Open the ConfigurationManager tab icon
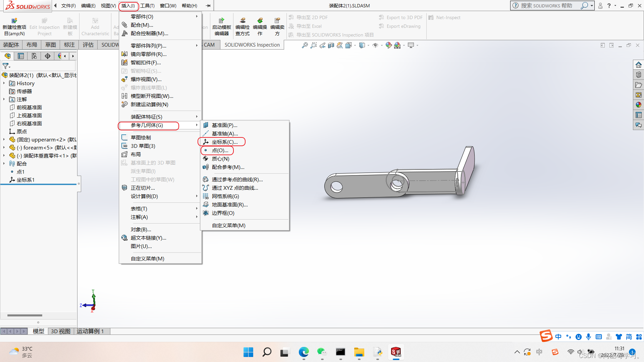The image size is (644, 362). pos(34,56)
